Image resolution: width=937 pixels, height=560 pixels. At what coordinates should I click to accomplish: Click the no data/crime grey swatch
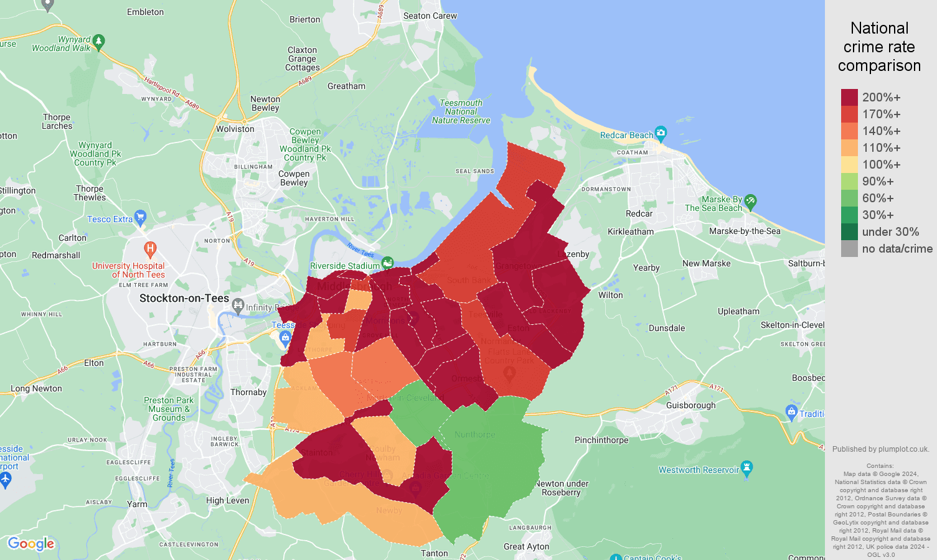(x=849, y=249)
